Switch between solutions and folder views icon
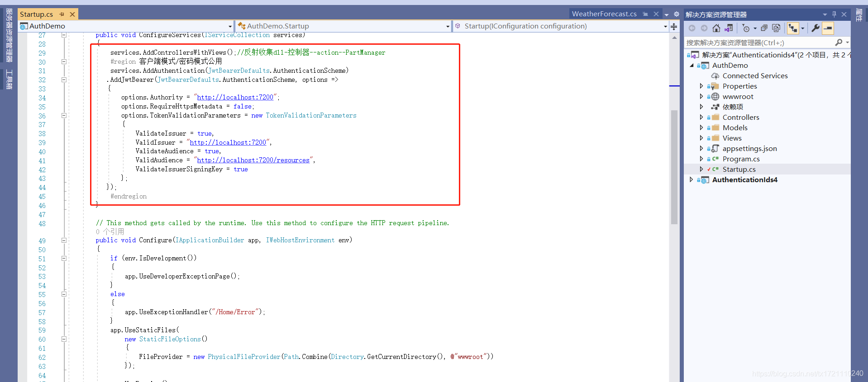This screenshot has width=868, height=382. tap(729, 28)
